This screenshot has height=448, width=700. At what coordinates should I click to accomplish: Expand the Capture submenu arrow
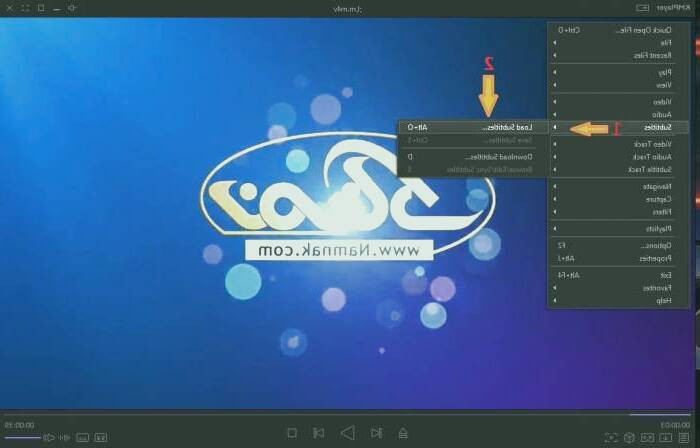click(x=554, y=199)
